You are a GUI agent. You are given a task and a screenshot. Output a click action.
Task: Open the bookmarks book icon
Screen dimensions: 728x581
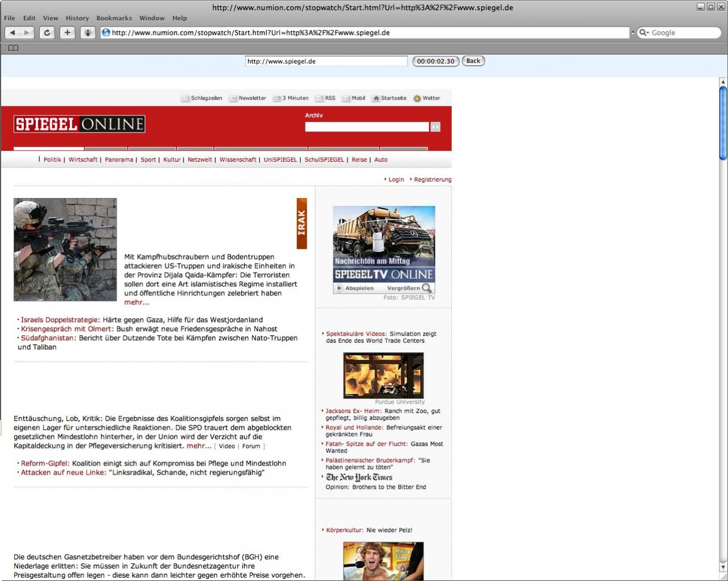[x=14, y=48]
